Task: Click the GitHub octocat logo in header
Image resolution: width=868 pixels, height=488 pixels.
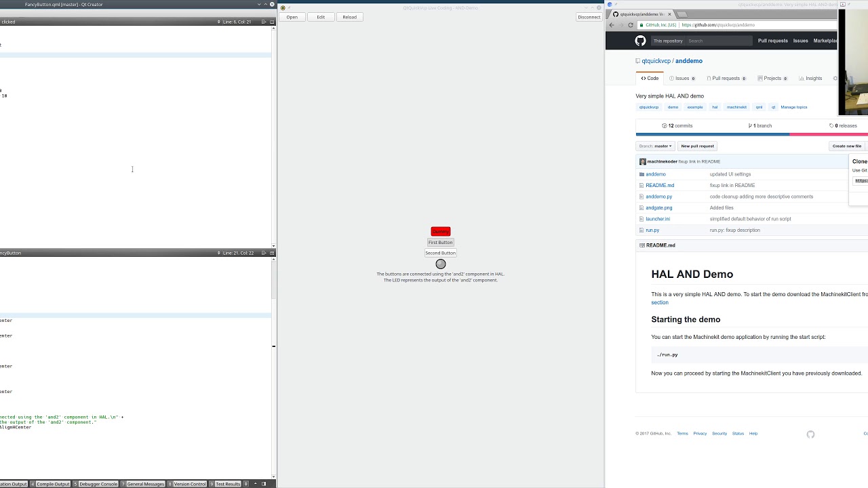Action: click(x=640, y=41)
